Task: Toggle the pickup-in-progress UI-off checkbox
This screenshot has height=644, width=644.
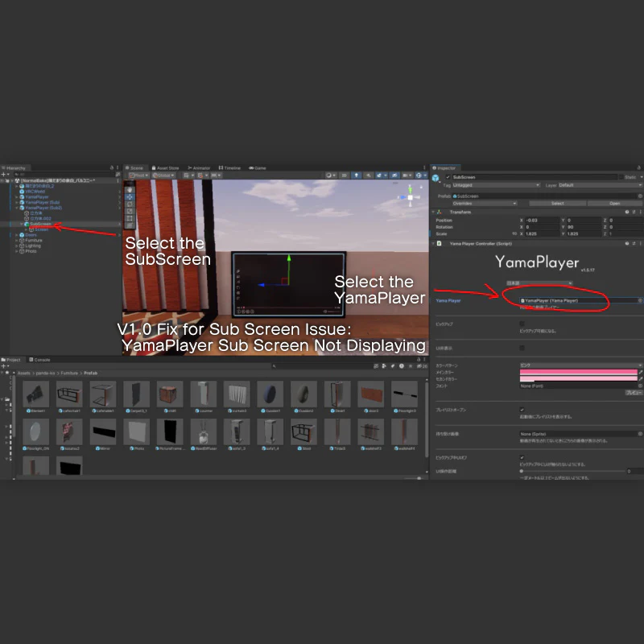Action: 522,457
